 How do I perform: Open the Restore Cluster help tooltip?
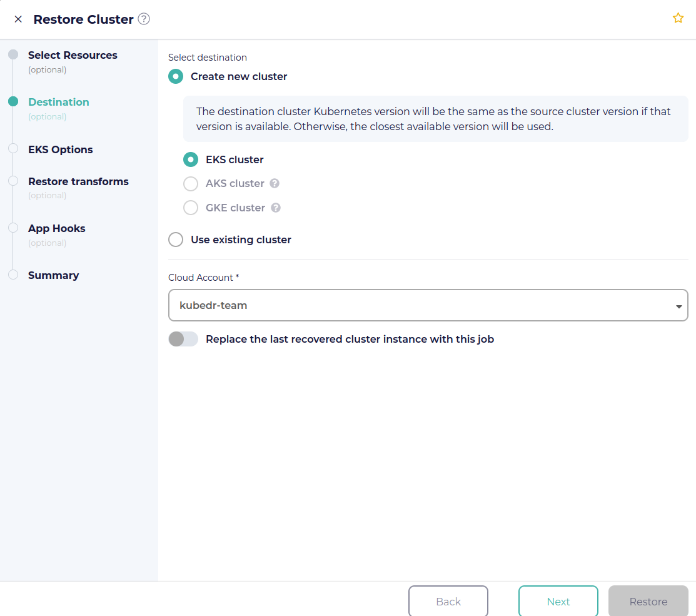tap(143, 19)
